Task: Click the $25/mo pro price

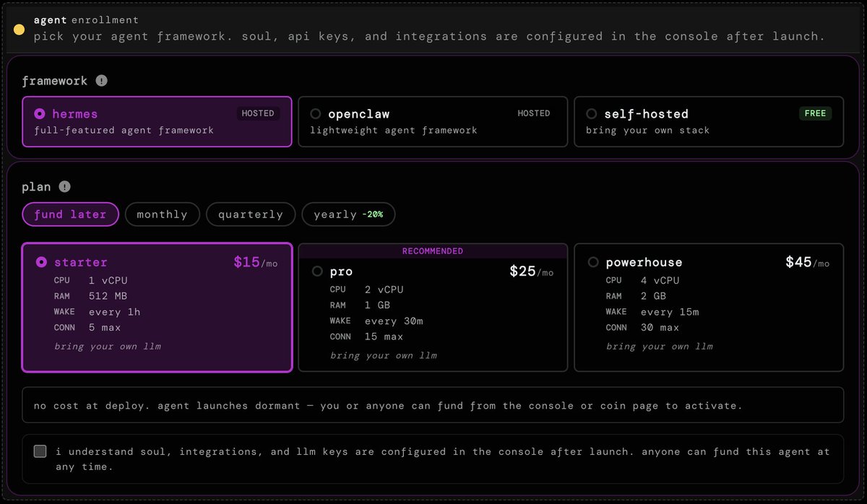Action: 531,271
